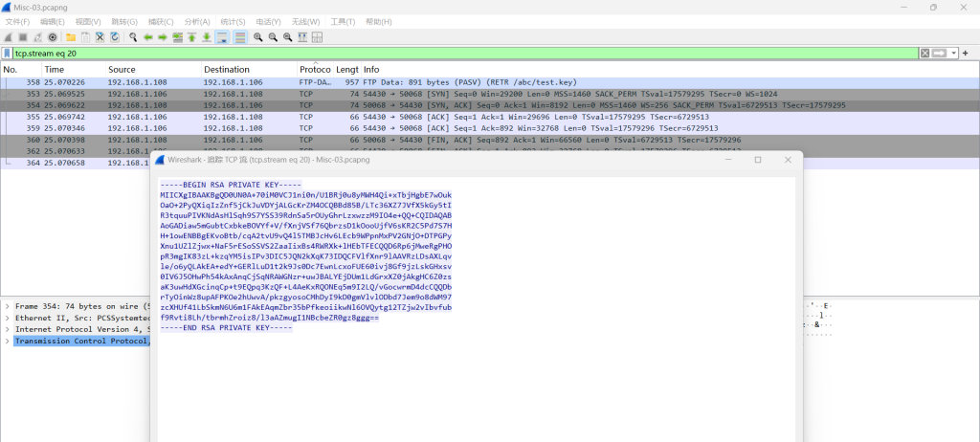Click the capture options gear icon

click(x=53, y=37)
